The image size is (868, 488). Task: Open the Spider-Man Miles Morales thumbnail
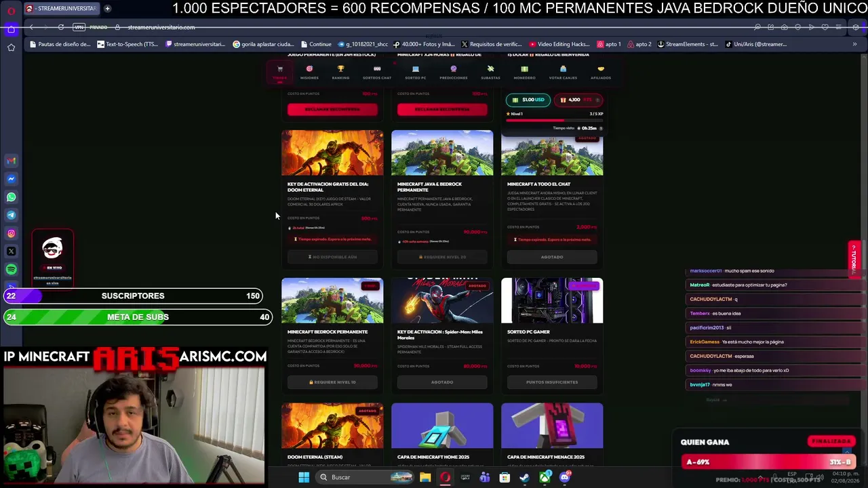(x=442, y=300)
